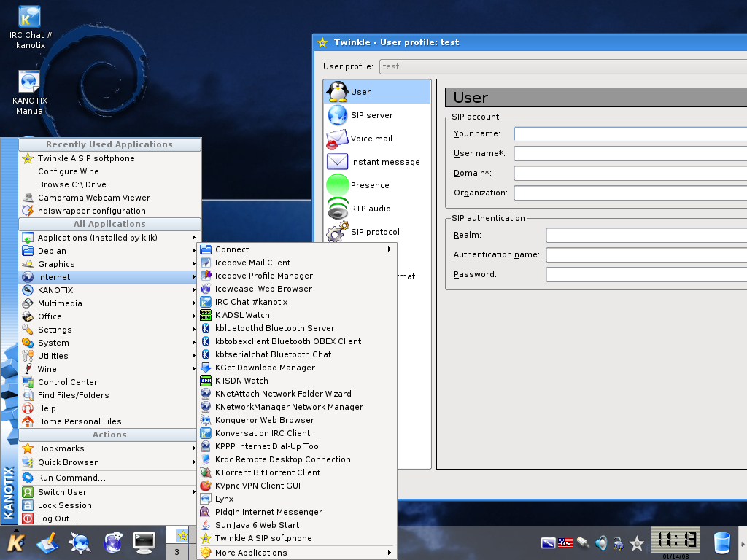Open the Bookmarks submenu

[109, 448]
